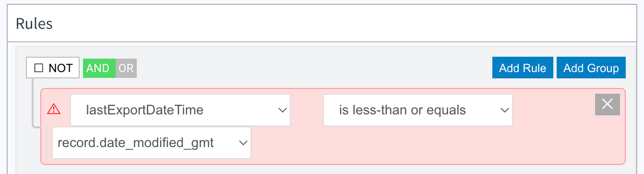This screenshot has height=174, width=644.
Task: Tick the NOT checkbox square
Action: [x=39, y=68]
